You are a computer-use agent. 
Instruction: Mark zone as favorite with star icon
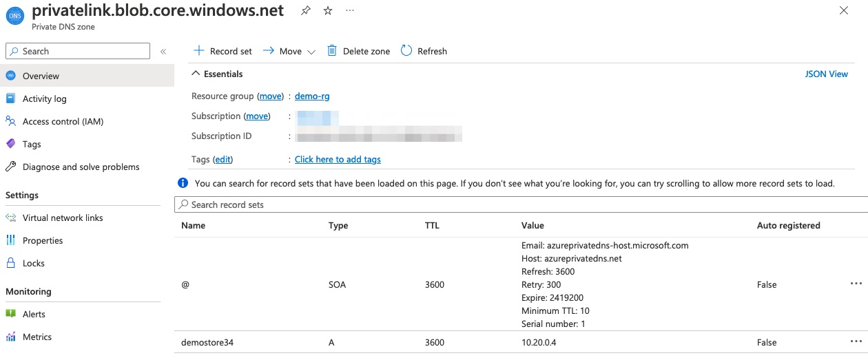point(328,11)
